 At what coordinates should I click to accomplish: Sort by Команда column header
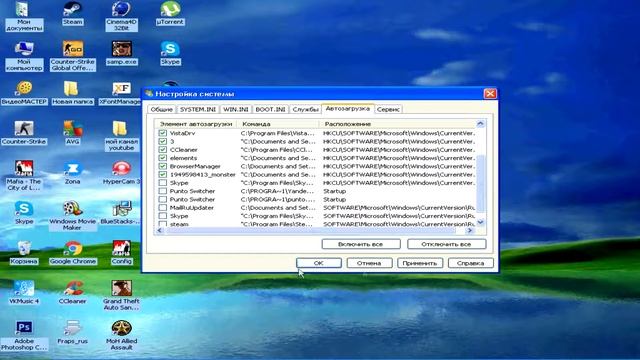click(x=278, y=124)
